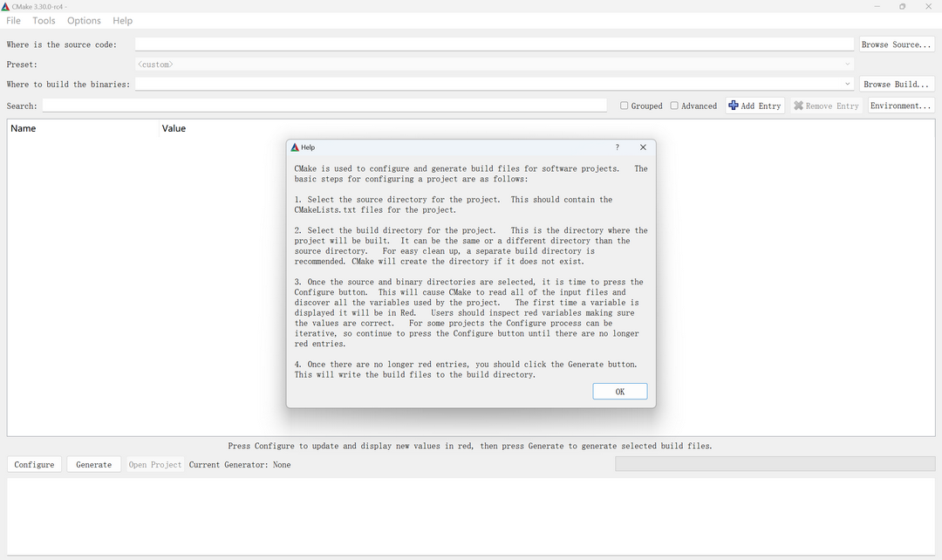
Task: Click the plus icon on Add Entry
Action: click(734, 106)
